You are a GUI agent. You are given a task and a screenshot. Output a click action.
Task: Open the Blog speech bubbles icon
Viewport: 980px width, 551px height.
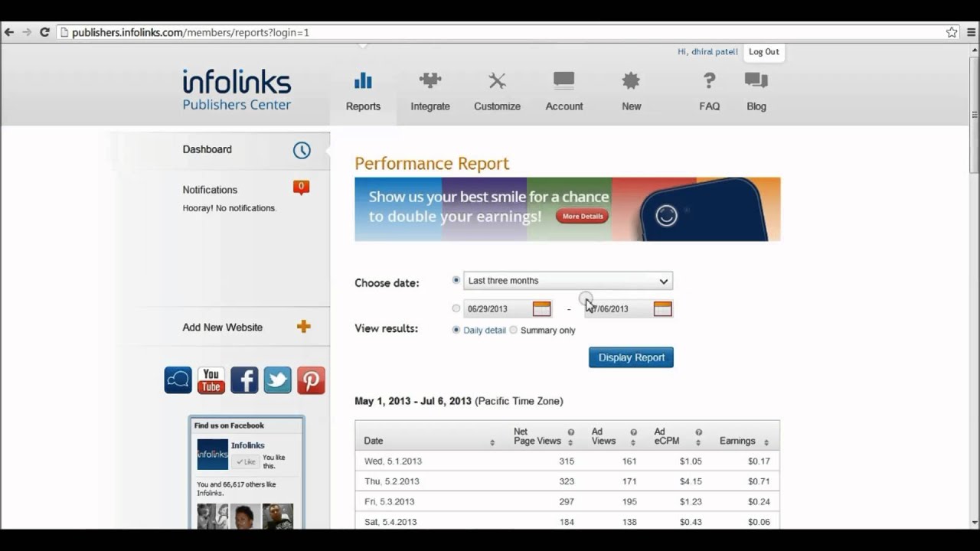[x=756, y=80]
